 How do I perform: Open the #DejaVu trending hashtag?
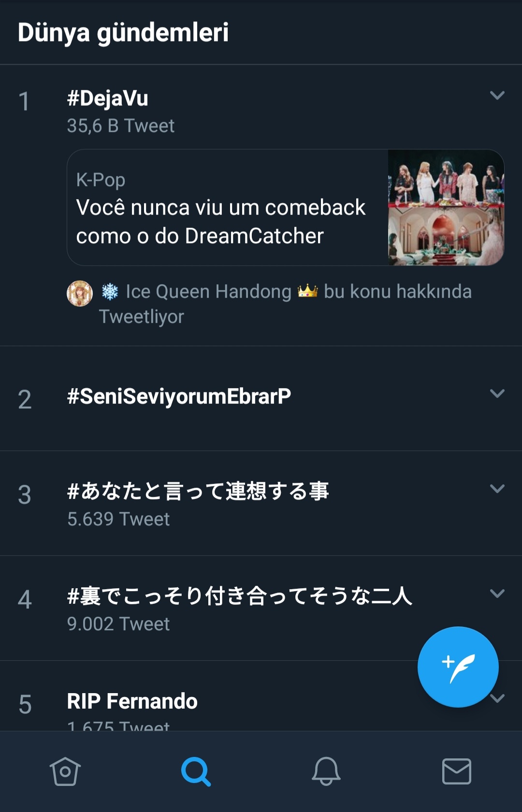click(x=108, y=98)
